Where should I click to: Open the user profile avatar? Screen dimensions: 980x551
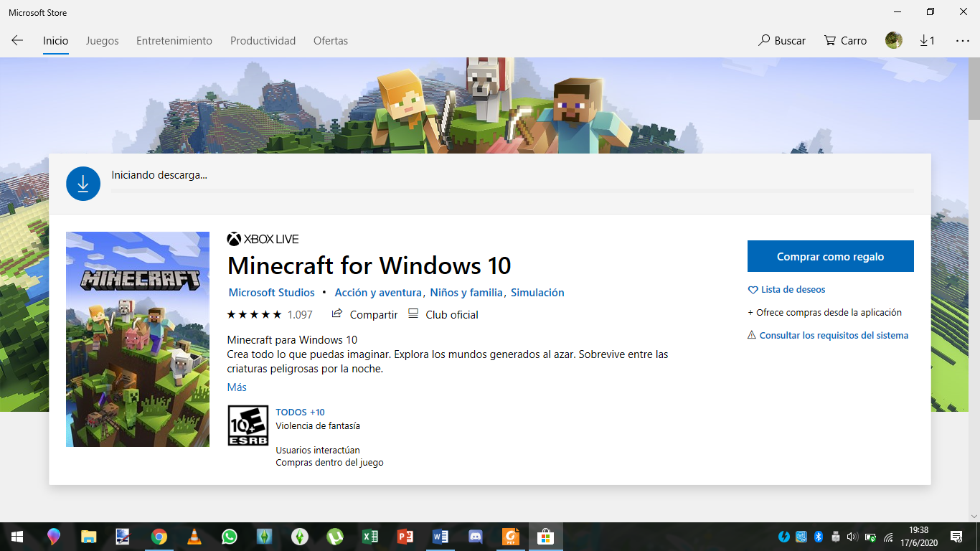pyautogui.click(x=893, y=41)
